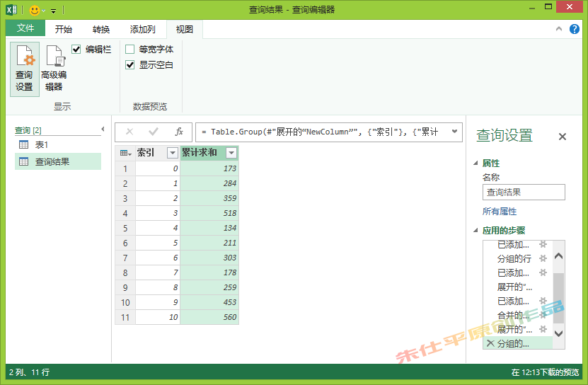Viewport: 588px width, 385px height.
Task: Close the 查询设置 pane with X
Action: coord(562,137)
